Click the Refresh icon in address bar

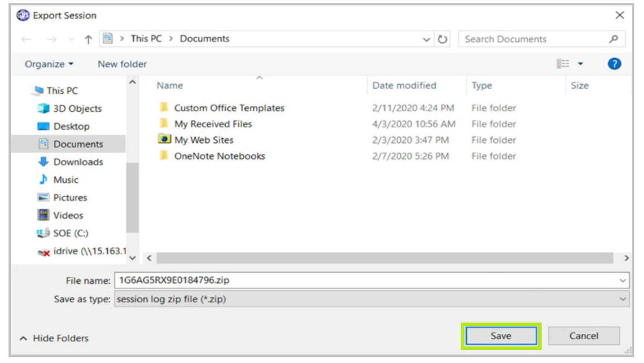(442, 39)
